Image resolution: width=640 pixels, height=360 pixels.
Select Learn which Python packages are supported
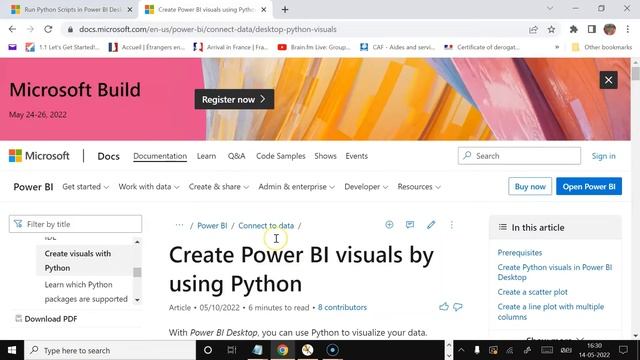[86, 292]
